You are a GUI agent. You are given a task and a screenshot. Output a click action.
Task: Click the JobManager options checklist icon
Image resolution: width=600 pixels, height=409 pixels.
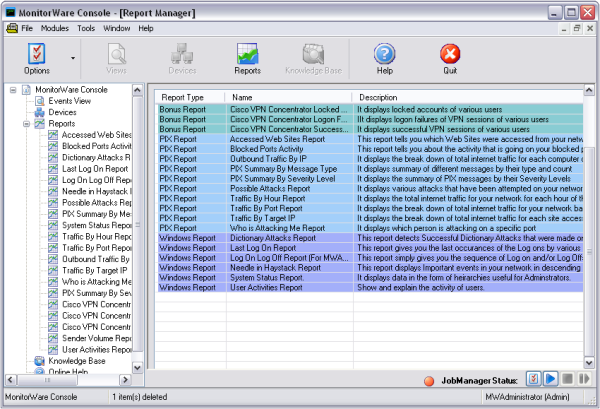click(x=533, y=379)
